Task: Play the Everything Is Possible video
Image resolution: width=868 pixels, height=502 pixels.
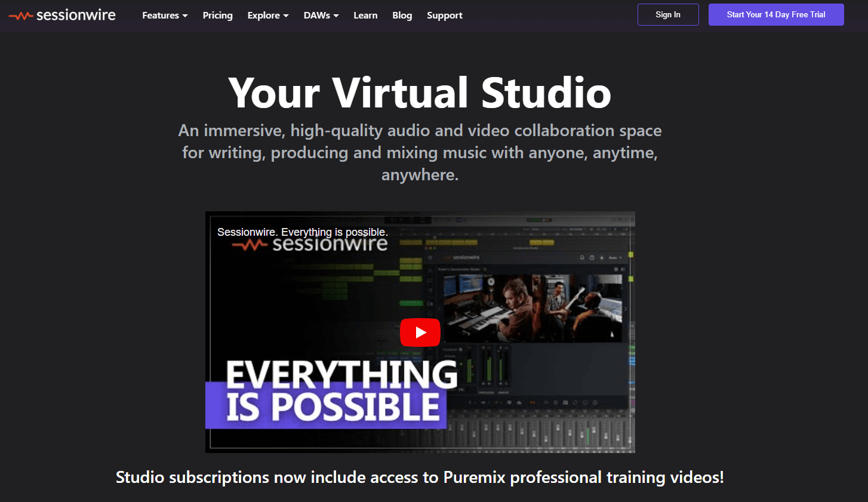Action: coord(420,332)
